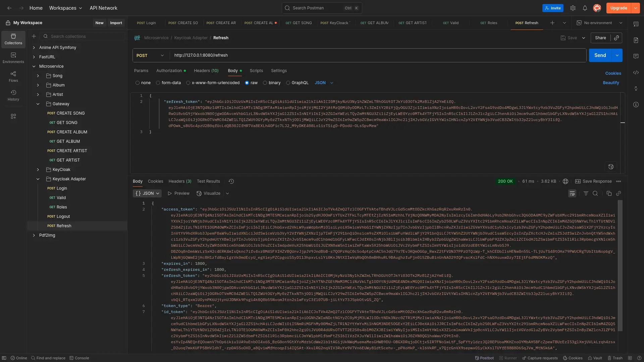Open No environment selector
The width and height of the screenshot is (644, 362).
click(x=599, y=23)
